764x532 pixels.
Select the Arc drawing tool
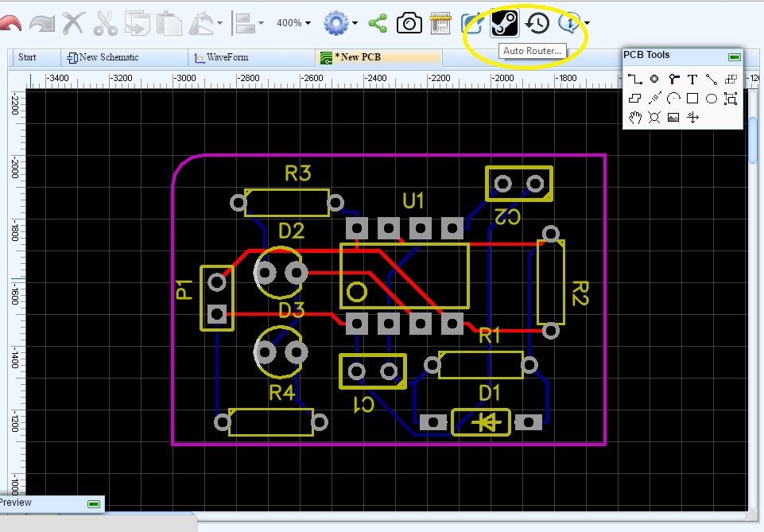pyautogui.click(x=673, y=99)
